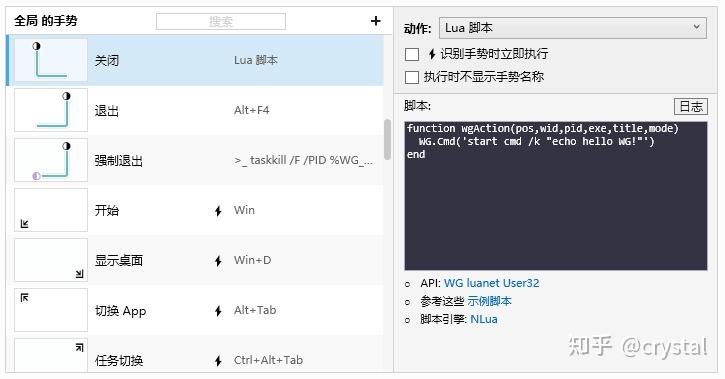The width and height of the screenshot is (725, 379).
Task: Open the NLua script engine link
Action: pos(484,319)
